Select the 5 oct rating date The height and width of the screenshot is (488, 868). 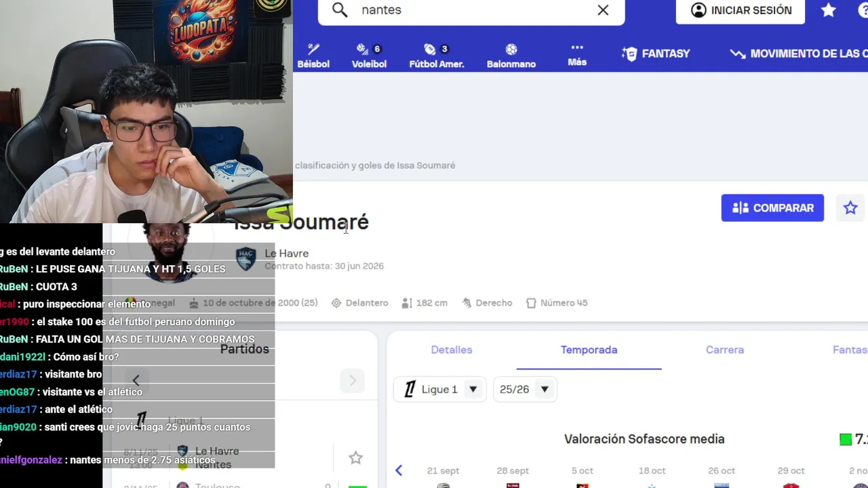pos(582,470)
